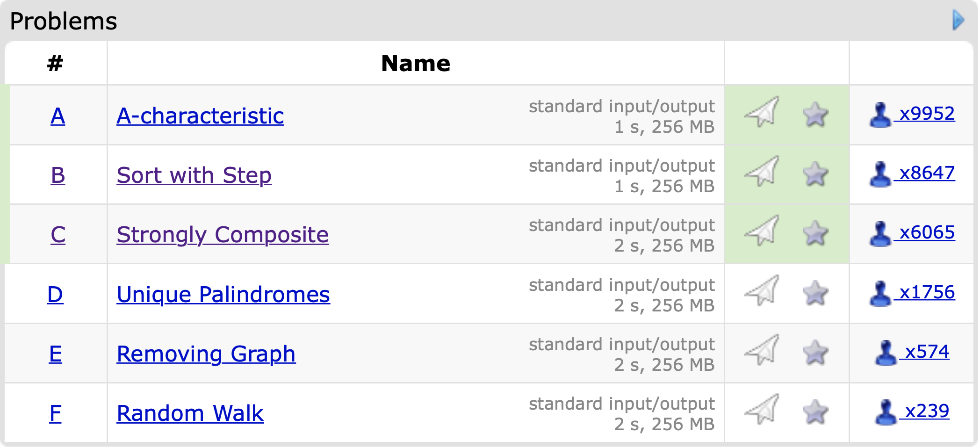Expand Problems panel with blue arrow
Screen dimensions: 980x448
[958, 21]
